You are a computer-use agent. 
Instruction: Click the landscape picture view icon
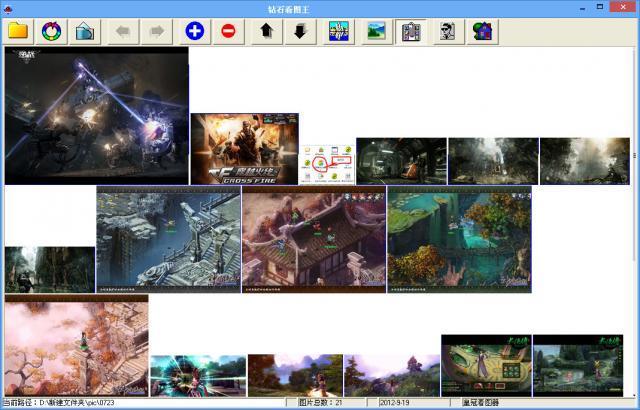377,31
